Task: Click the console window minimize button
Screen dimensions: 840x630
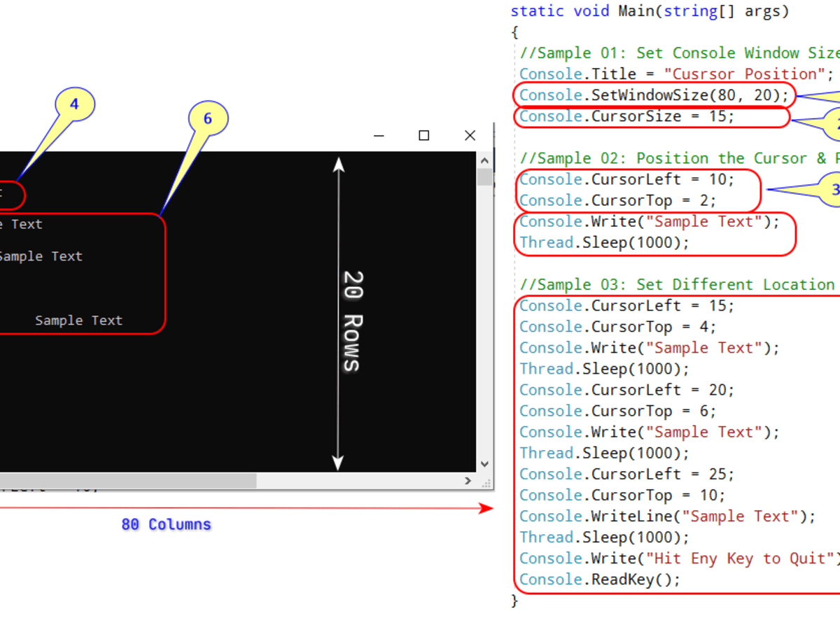Action: click(379, 136)
